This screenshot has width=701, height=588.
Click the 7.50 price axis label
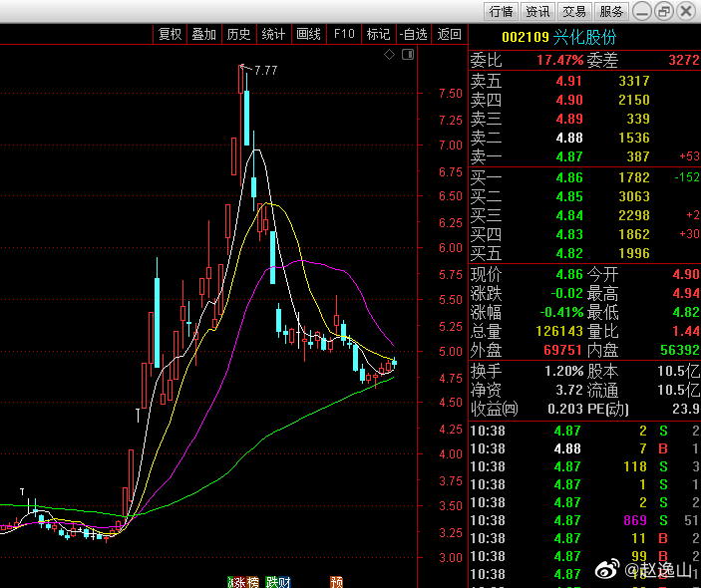(x=450, y=94)
